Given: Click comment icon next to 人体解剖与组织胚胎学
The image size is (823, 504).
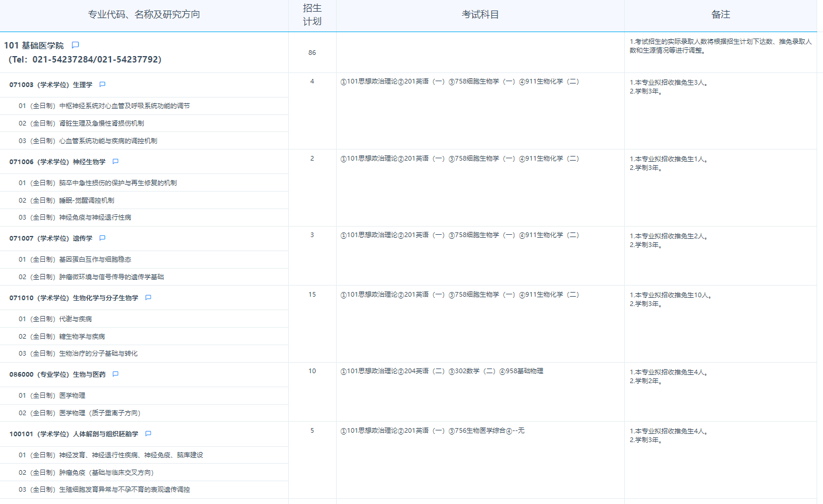Looking at the screenshot, I should click(x=148, y=434).
